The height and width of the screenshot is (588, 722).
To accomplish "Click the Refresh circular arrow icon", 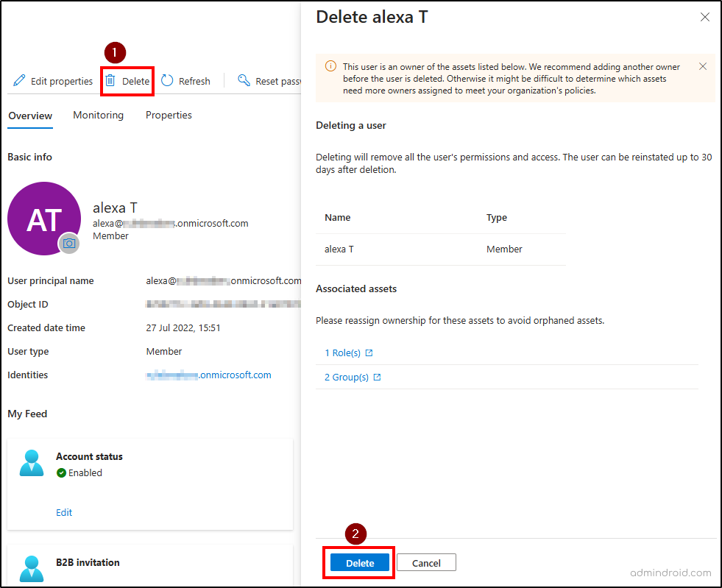I will pos(167,80).
